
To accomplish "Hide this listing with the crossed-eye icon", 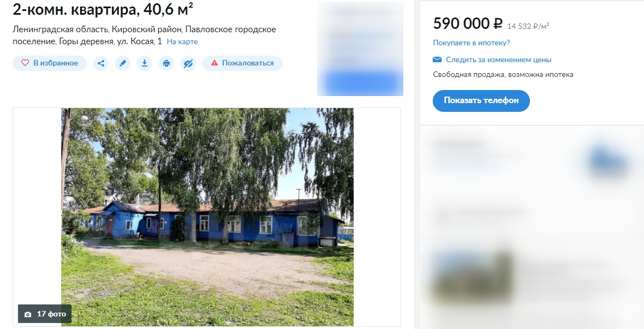I will point(188,63).
